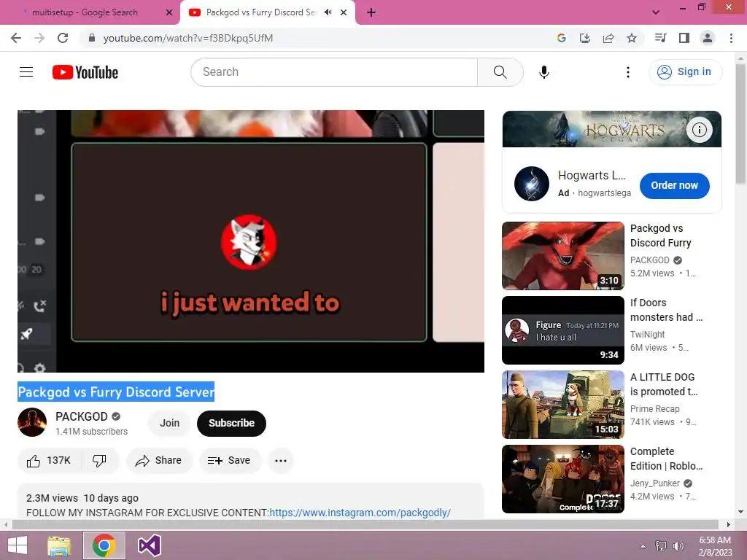The height and width of the screenshot is (560, 747).
Task: Open network icon in system tray
Action: [x=661, y=546]
